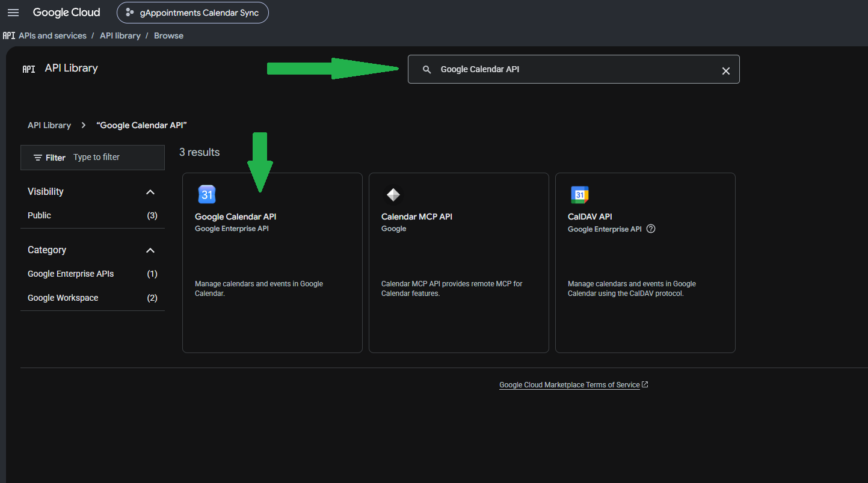Open Google Cloud Marketplace Terms of Service
Screen dimensions: 868x483
570,385
